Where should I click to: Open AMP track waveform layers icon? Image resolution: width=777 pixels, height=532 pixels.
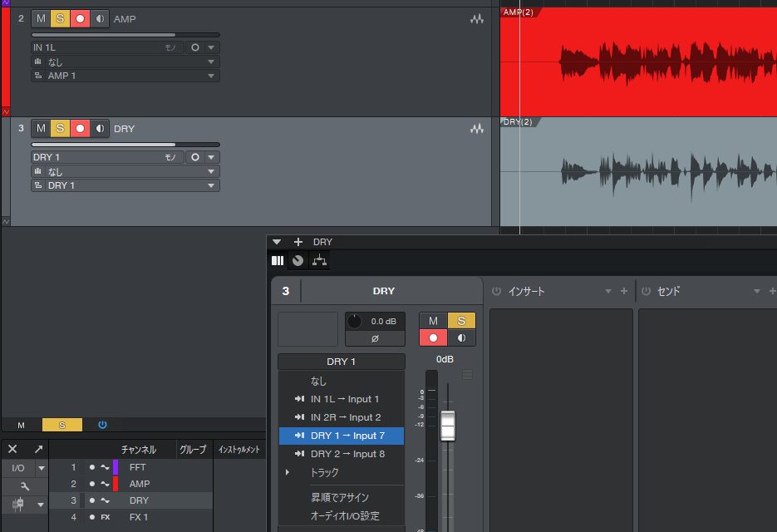[x=476, y=18]
